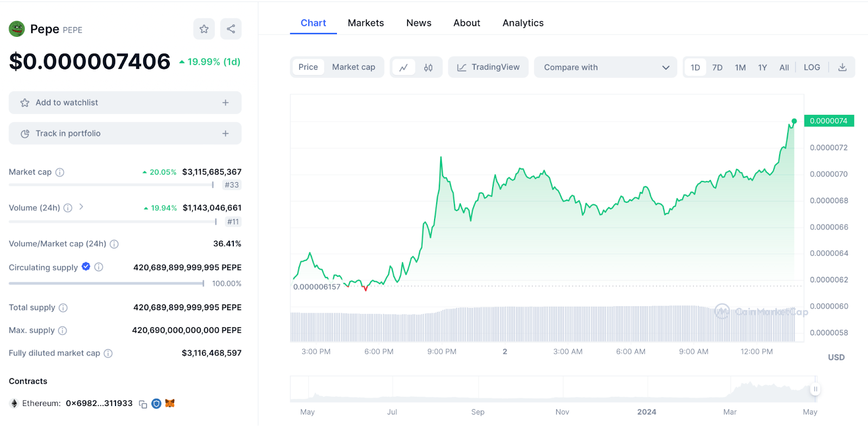Select the All timeframe

coord(784,68)
